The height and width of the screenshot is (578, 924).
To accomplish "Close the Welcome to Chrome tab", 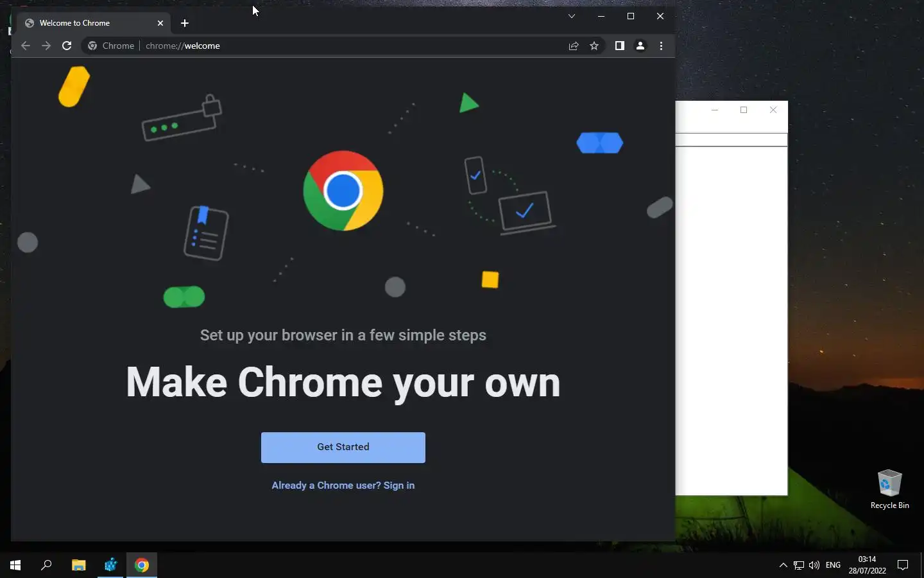I will point(160,23).
